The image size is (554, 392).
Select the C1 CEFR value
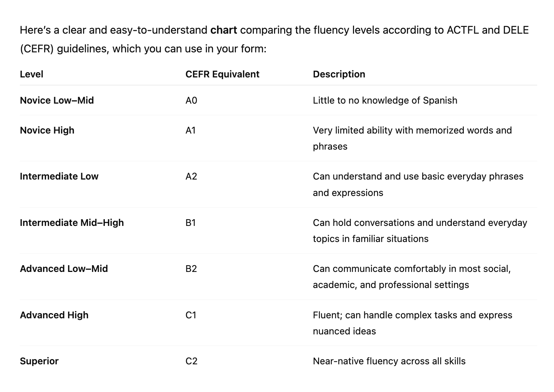(x=191, y=315)
